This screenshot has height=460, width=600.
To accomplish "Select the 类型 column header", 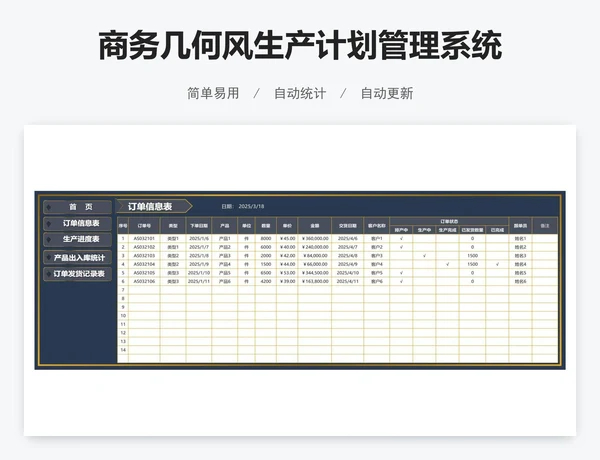I will pyautogui.click(x=173, y=226).
